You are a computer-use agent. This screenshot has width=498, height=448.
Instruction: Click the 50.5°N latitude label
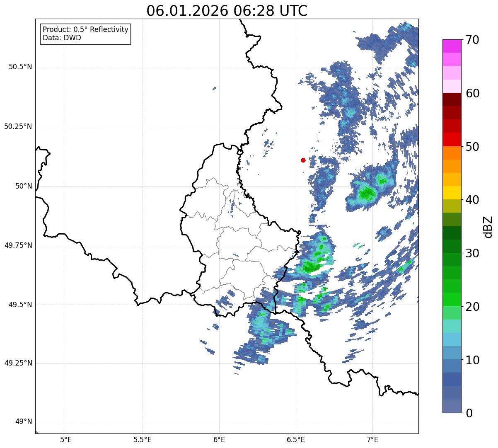[x=20, y=67]
